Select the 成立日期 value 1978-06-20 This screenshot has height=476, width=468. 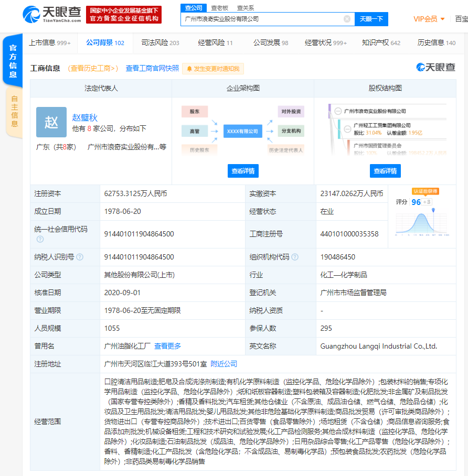coord(122,212)
